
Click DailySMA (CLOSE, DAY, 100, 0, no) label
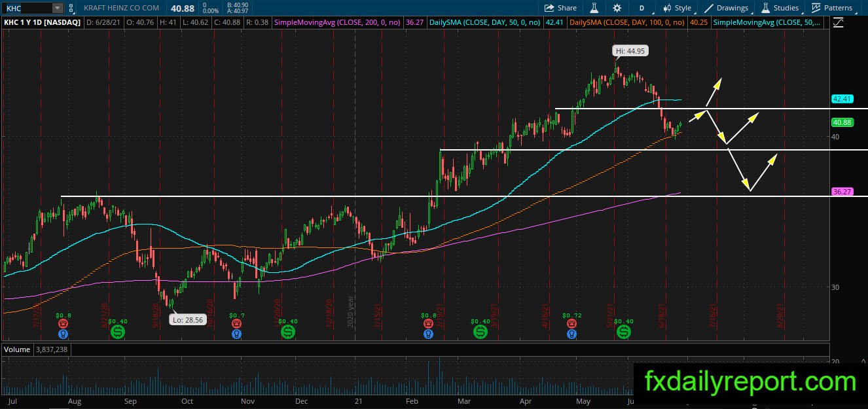628,23
